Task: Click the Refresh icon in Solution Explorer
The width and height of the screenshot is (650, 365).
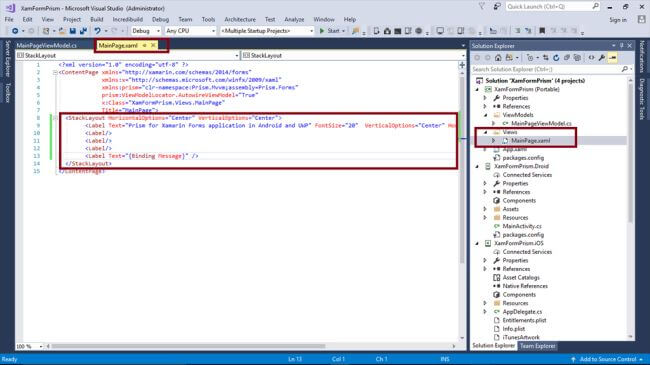Action: [556, 58]
